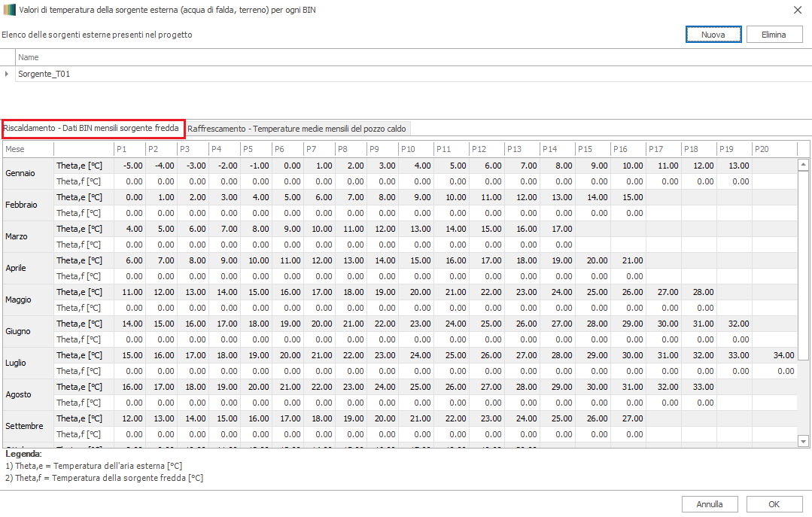
Task: Close the dialog with the X button
Action: coord(797,9)
